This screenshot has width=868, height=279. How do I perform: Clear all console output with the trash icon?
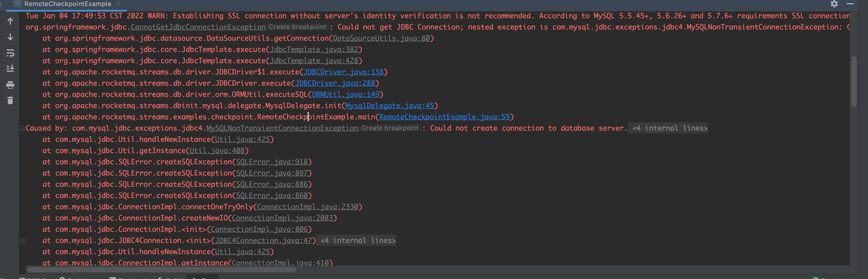click(x=10, y=101)
